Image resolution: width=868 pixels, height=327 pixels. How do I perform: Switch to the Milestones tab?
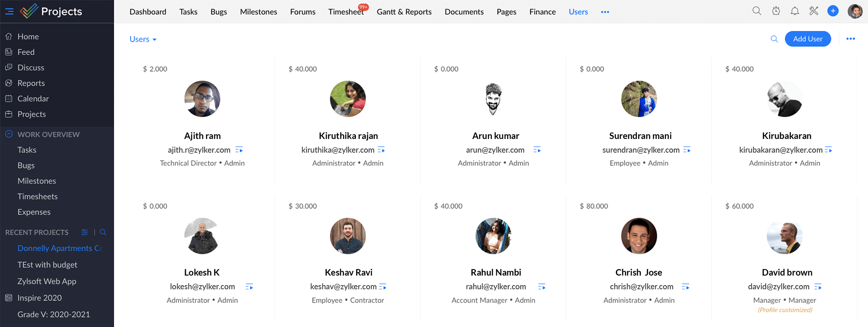258,12
